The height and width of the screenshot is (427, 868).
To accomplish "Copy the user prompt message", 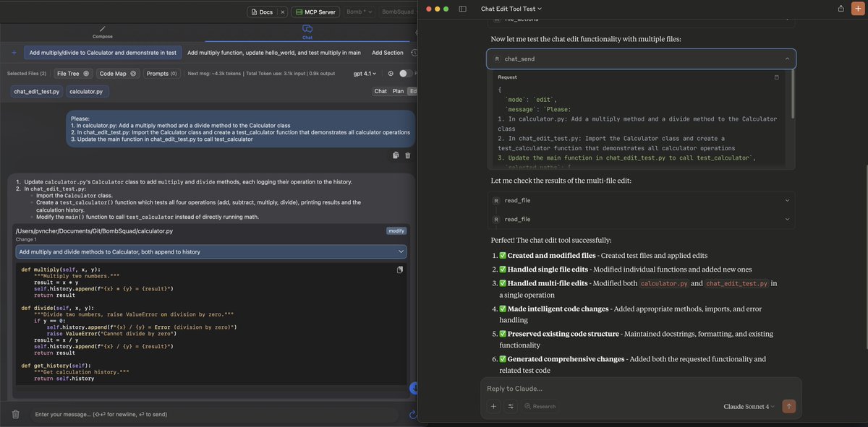I will point(396,155).
